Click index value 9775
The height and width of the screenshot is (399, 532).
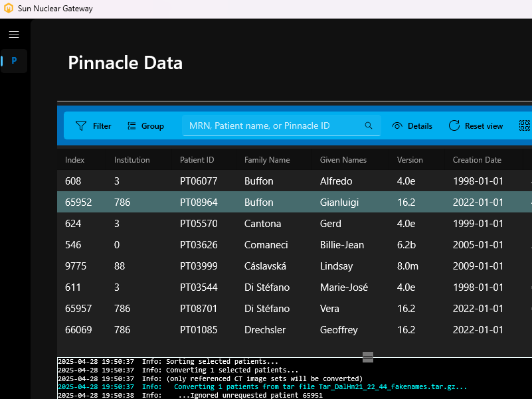[x=76, y=266]
